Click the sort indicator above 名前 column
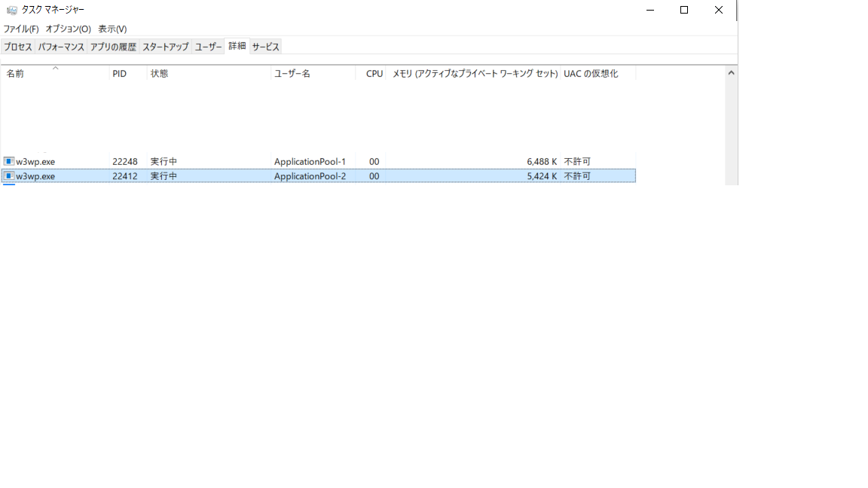Screen dimensions: 868x488 54,68
